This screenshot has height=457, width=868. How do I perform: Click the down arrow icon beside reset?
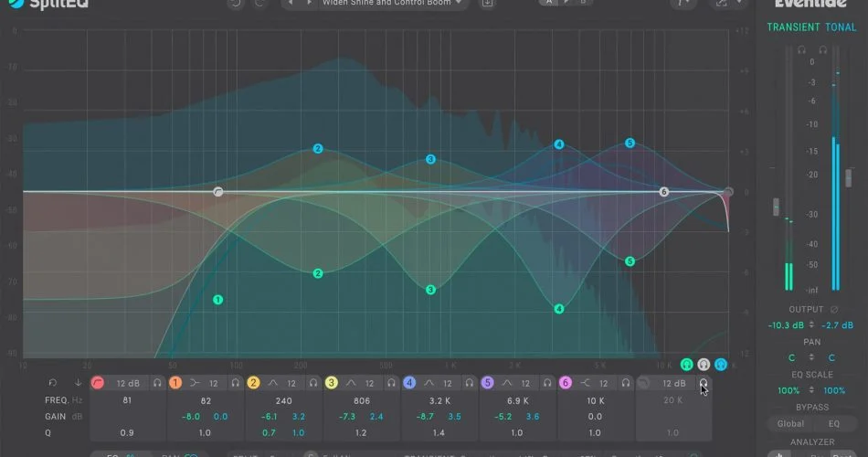[78, 383]
